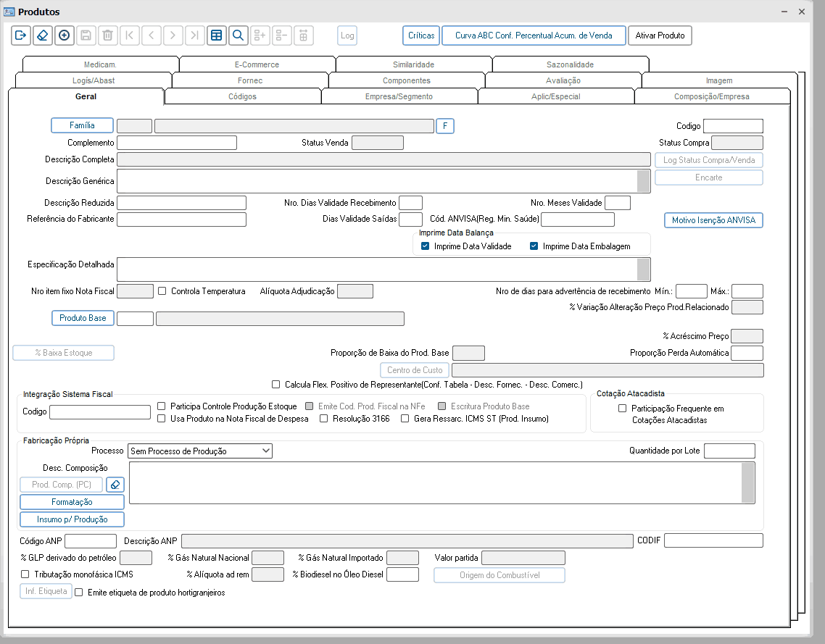825x644 pixels.
Task: Check Participação Frequente em Cotações Atacadistas
Action: pos(623,409)
